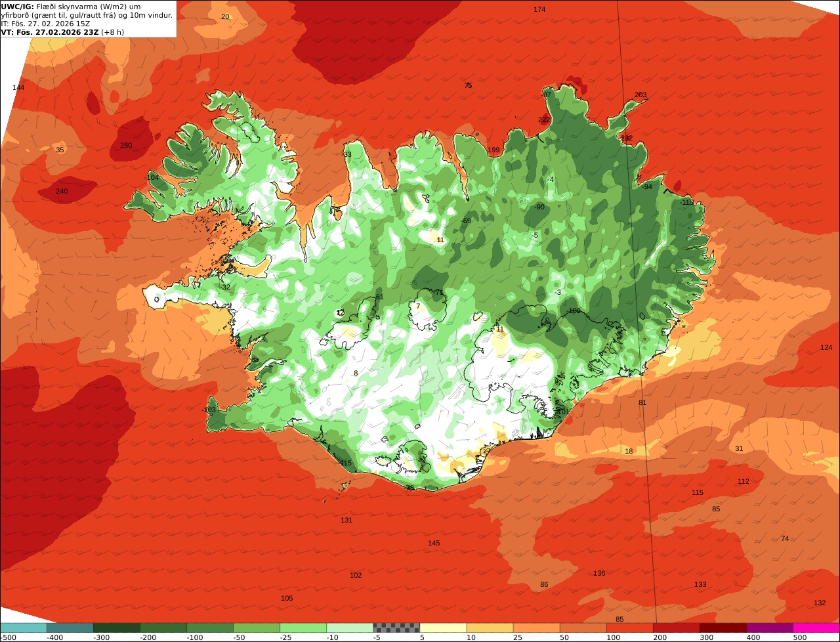
Task: Click the value 145 south of Iceland
Action: point(434,543)
